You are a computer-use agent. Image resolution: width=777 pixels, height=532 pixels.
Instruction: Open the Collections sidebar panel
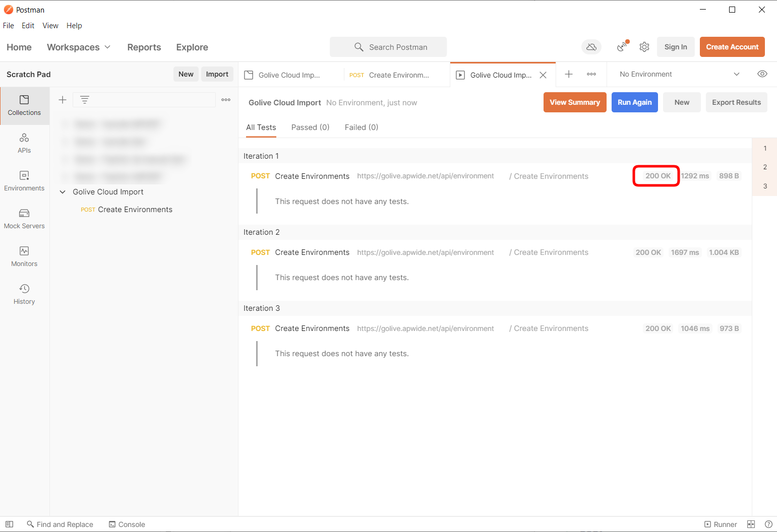[24, 105]
